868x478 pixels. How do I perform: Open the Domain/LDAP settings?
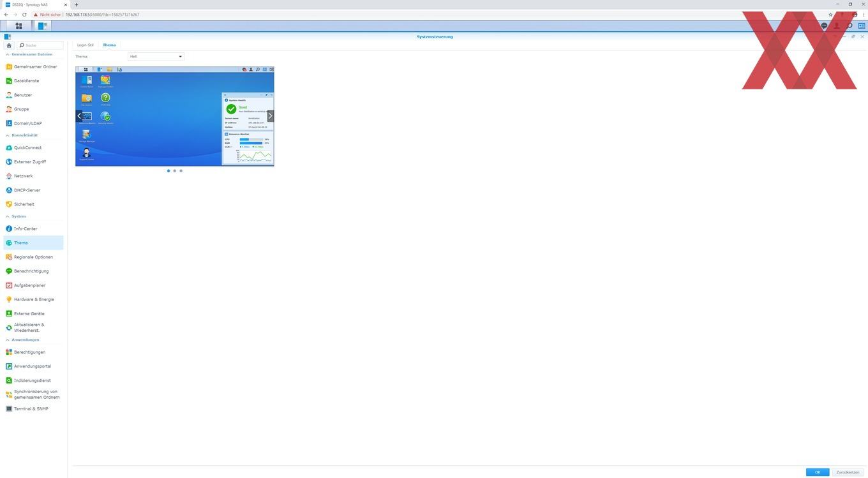point(33,123)
